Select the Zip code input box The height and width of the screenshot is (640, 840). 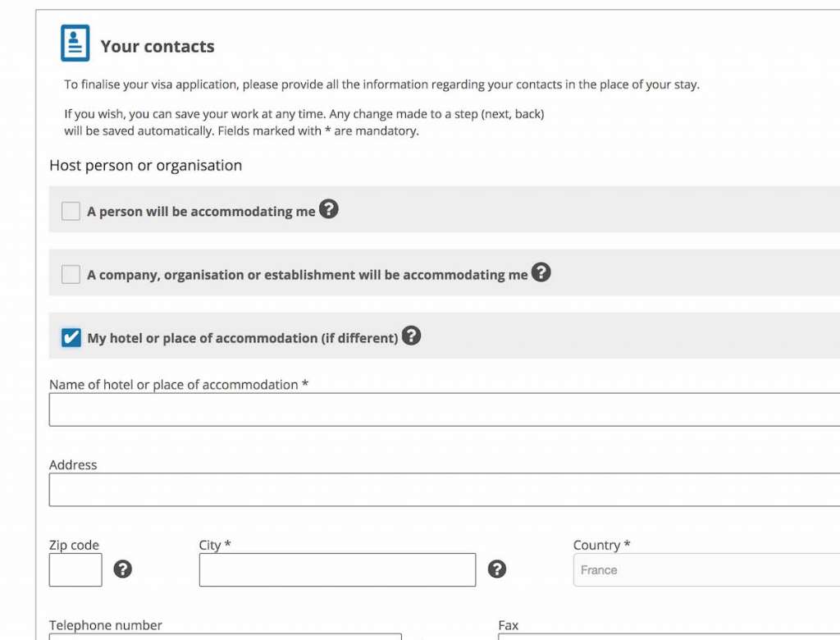coord(75,570)
